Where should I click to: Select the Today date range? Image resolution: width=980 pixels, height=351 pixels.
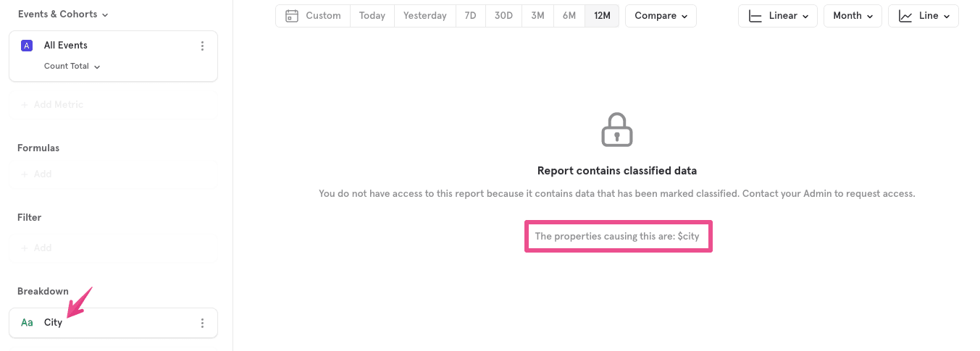point(372,16)
